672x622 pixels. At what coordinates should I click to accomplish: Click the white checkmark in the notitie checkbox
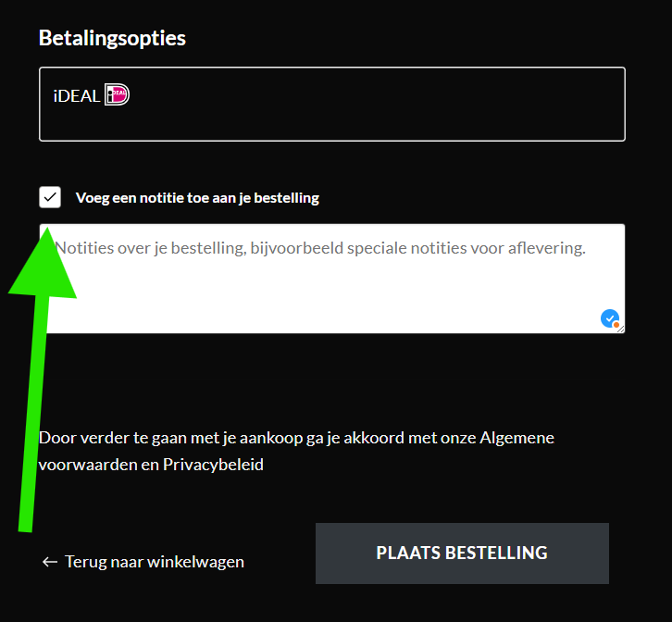point(50,197)
